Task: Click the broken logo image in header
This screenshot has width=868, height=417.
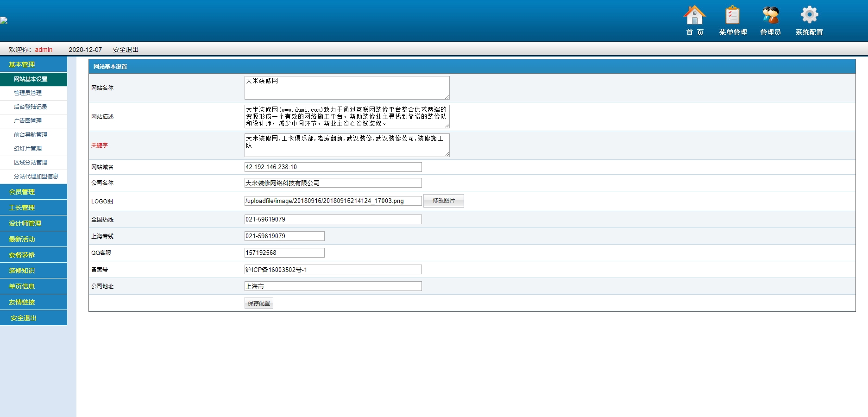Action: 4,20
